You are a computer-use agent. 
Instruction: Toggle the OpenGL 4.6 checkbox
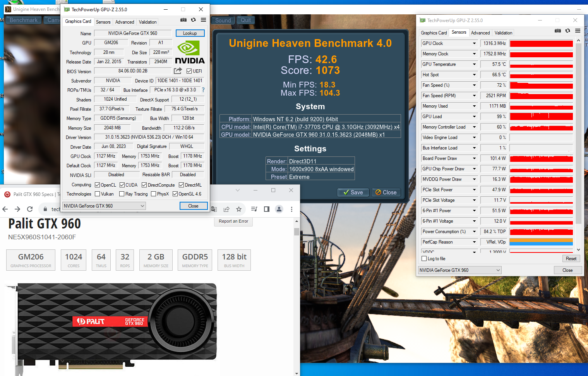(175, 194)
